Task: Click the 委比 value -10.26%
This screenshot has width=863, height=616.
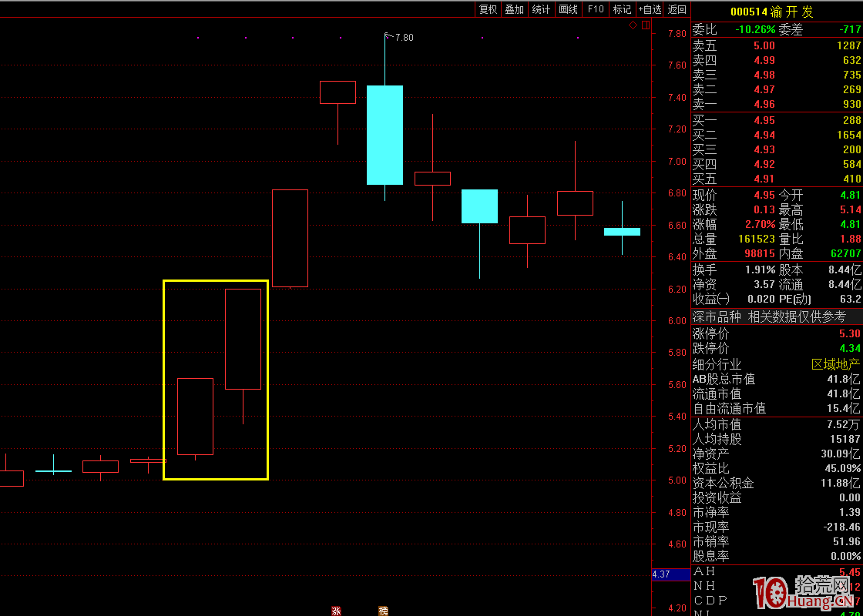Action: pos(754,30)
